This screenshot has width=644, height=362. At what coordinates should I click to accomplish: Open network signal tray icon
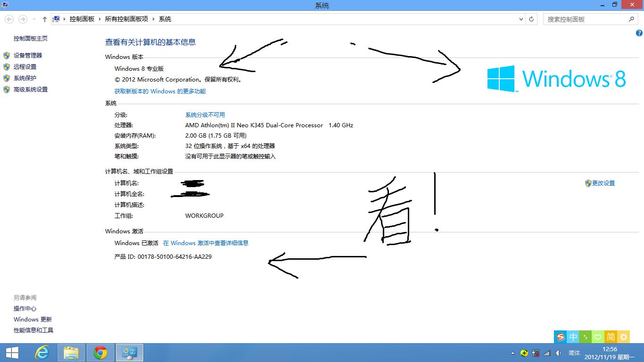547,353
